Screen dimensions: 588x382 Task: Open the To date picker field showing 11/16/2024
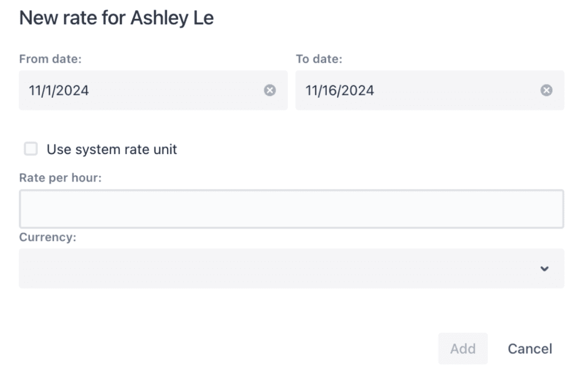point(430,90)
